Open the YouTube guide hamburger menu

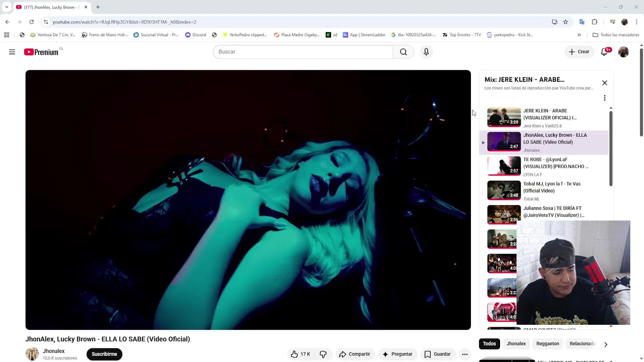pos(12,52)
